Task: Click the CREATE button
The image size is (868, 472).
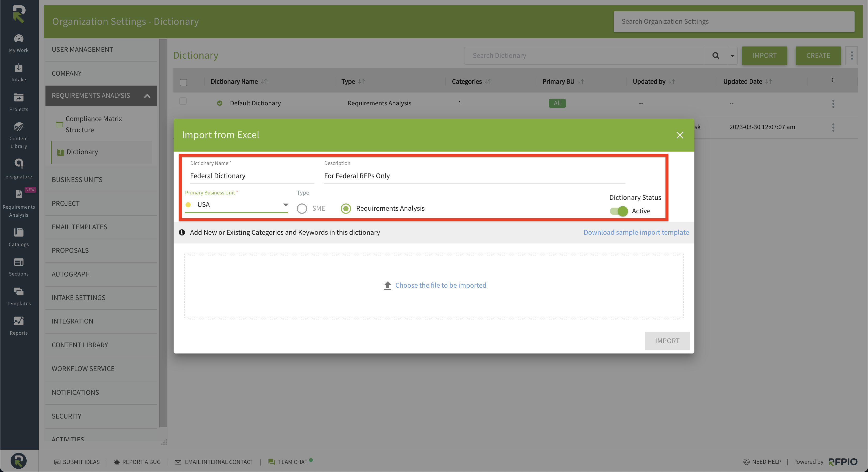Action: click(x=818, y=56)
